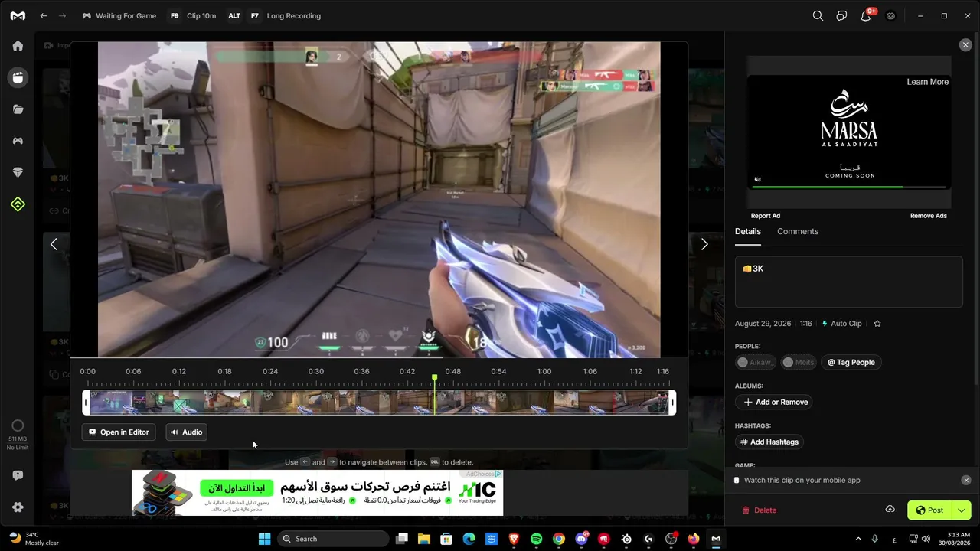Close the clip viewer panel
The height and width of the screenshot is (551, 980).
(965, 45)
